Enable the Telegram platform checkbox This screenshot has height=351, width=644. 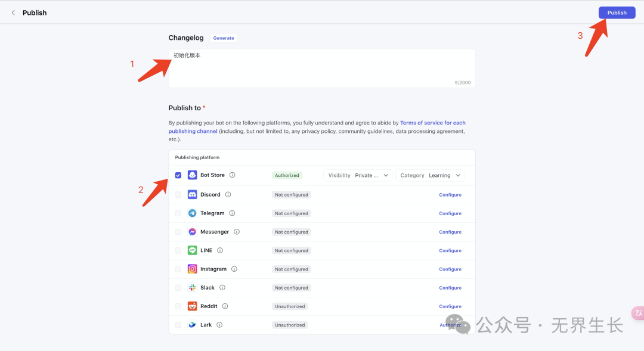coord(178,213)
